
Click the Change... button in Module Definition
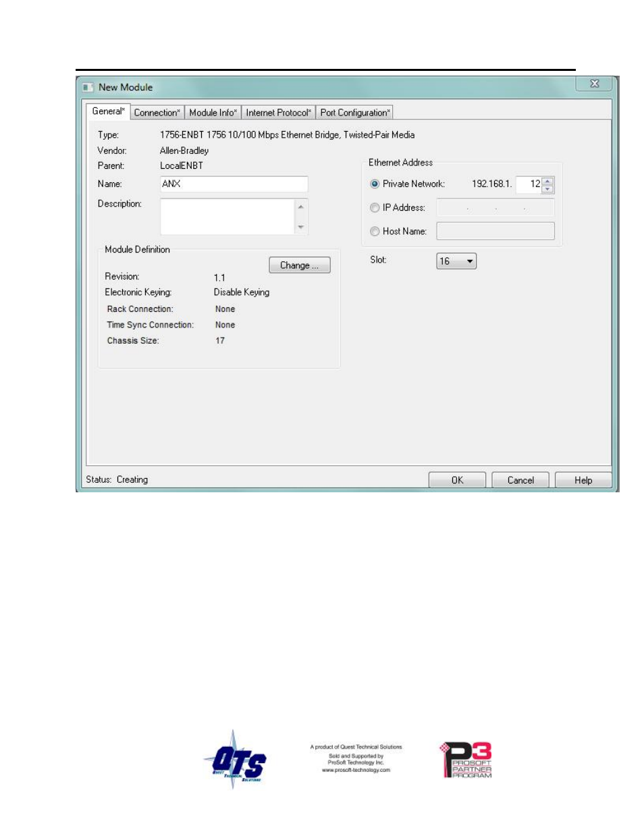click(300, 265)
